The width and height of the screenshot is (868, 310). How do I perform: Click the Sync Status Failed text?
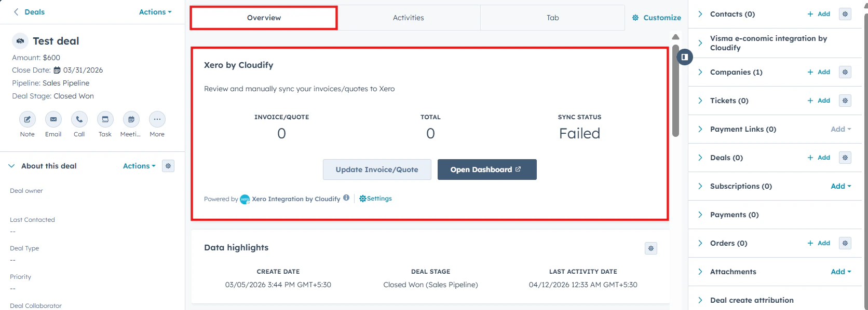579,133
